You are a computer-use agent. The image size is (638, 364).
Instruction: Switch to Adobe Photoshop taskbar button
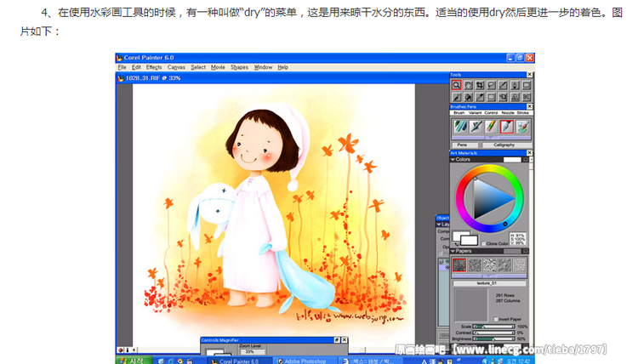pos(305,361)
